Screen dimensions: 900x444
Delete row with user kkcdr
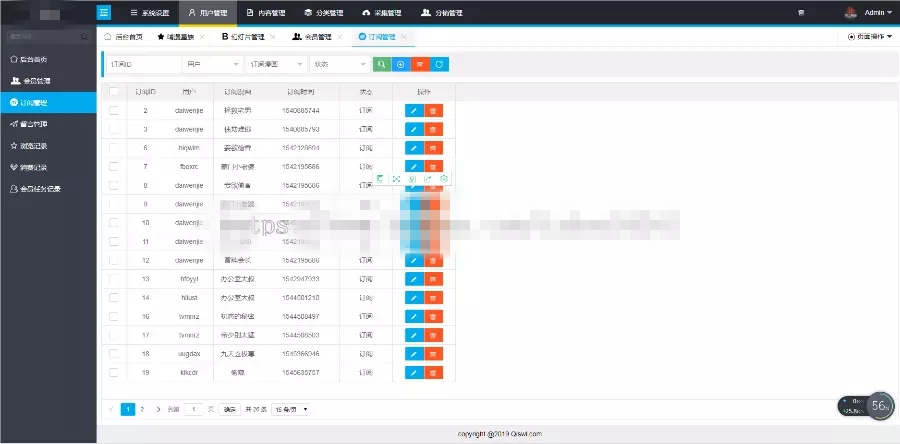point(433,373)
